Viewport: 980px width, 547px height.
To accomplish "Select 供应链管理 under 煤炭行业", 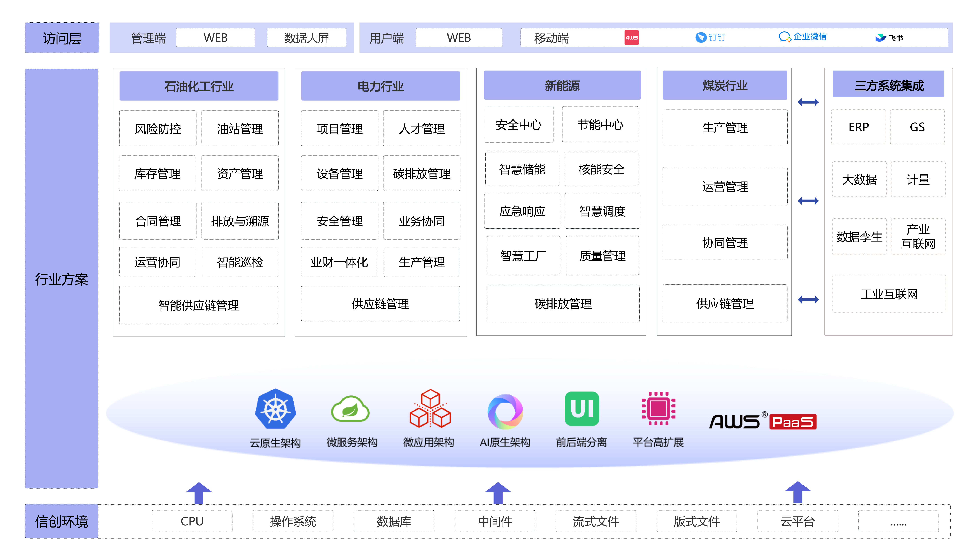I will click(x=725, y=303).
